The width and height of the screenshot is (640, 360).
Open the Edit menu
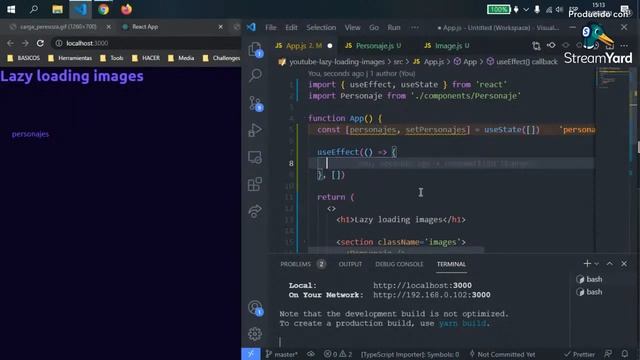[291, 27]
